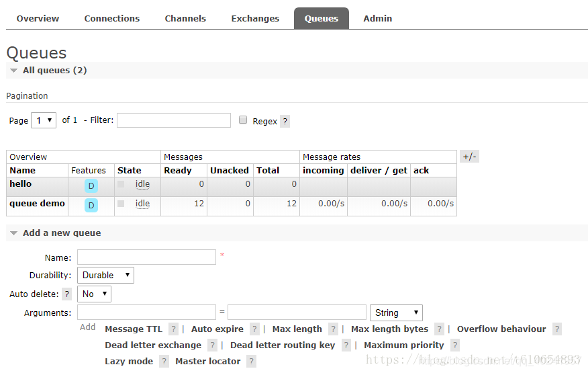Sort by deliver / get column header

pos(379,171)
